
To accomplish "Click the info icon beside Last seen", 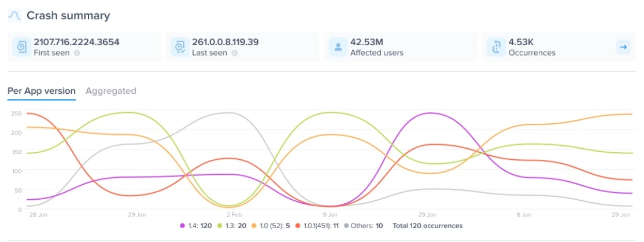I will click(235, 53).
